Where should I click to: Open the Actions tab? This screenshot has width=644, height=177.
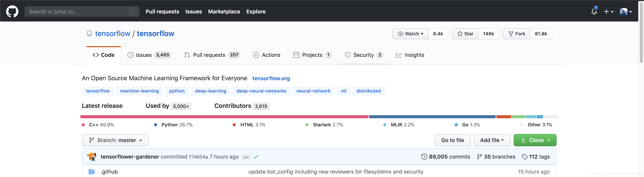(267, 55)
